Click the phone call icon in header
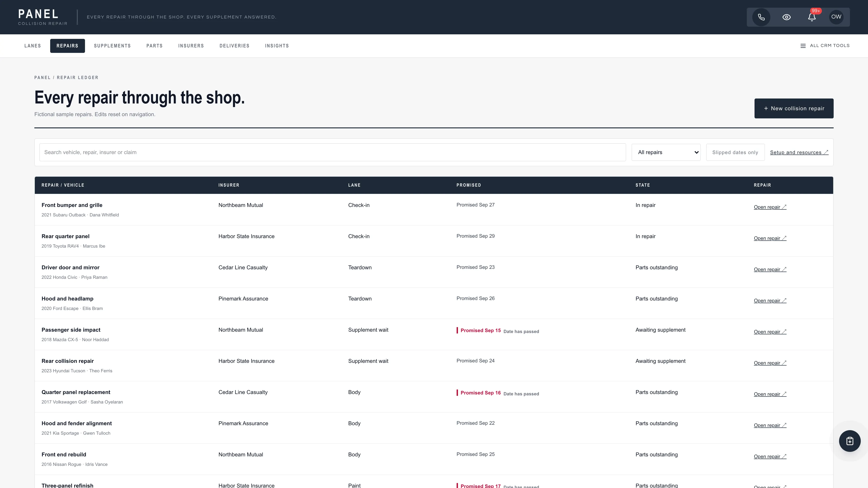Image resolution: width=868 pixels, height=488 pixels. click(761, 17)
